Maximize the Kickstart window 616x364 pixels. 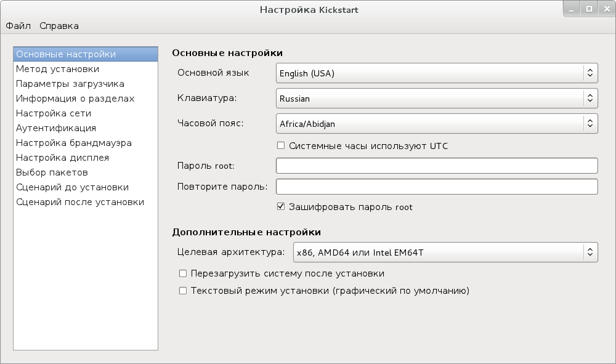tap(589, 9)
